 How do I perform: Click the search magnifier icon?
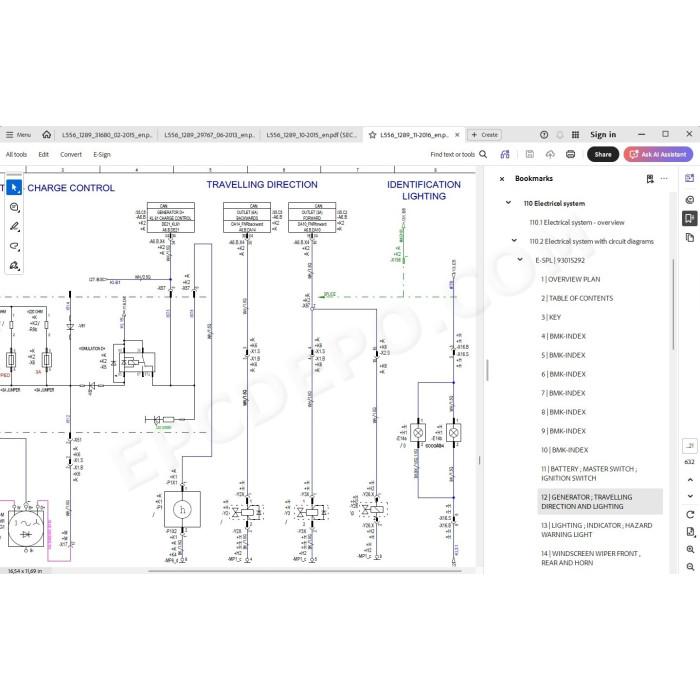click(x=483, y=154)
